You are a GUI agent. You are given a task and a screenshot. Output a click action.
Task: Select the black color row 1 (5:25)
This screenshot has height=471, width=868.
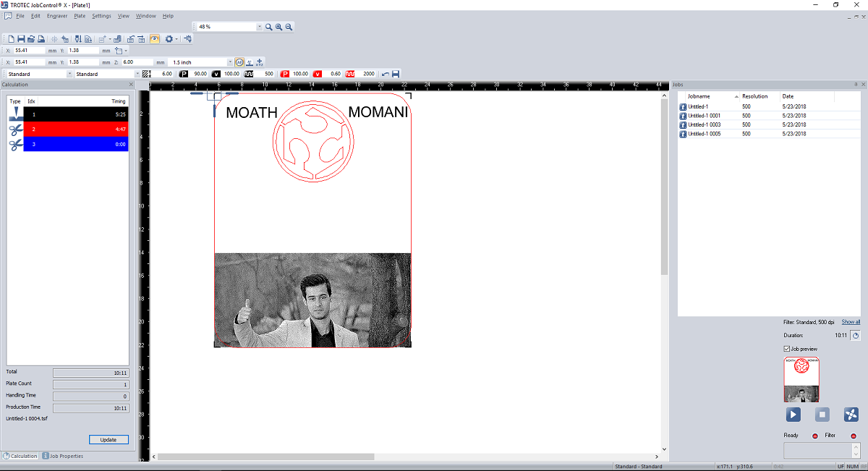coord(76,114)
